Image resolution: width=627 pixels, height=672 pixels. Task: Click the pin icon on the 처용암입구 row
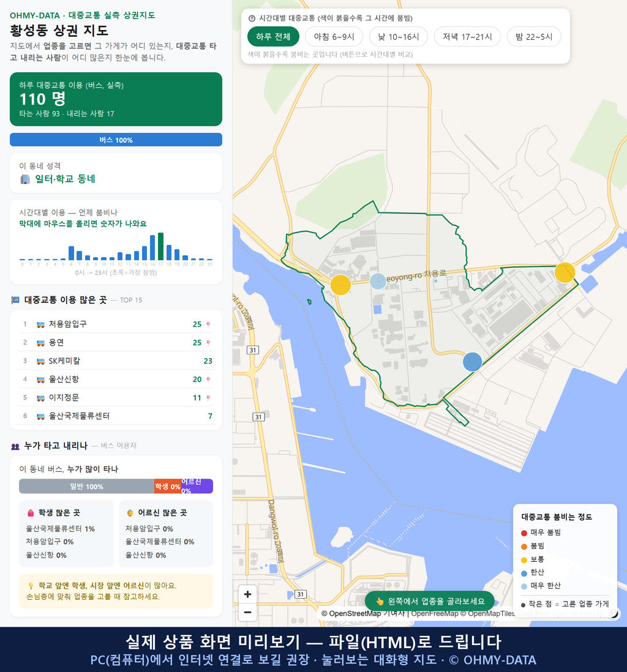coord(208,324)
